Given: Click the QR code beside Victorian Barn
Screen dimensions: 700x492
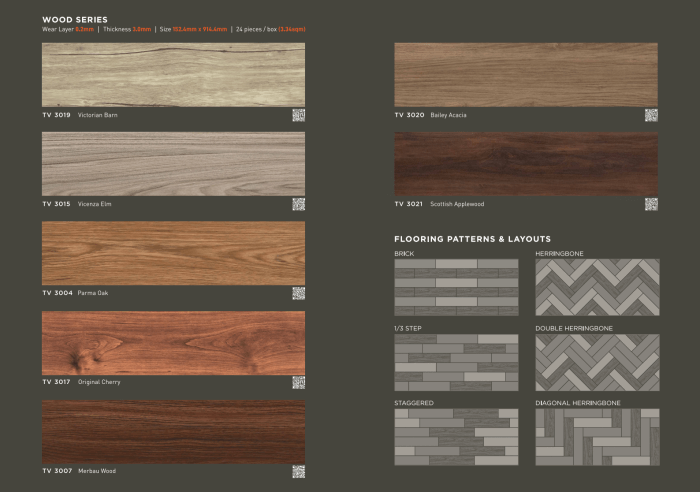Looking at the screenshot, I should point(298,115).
